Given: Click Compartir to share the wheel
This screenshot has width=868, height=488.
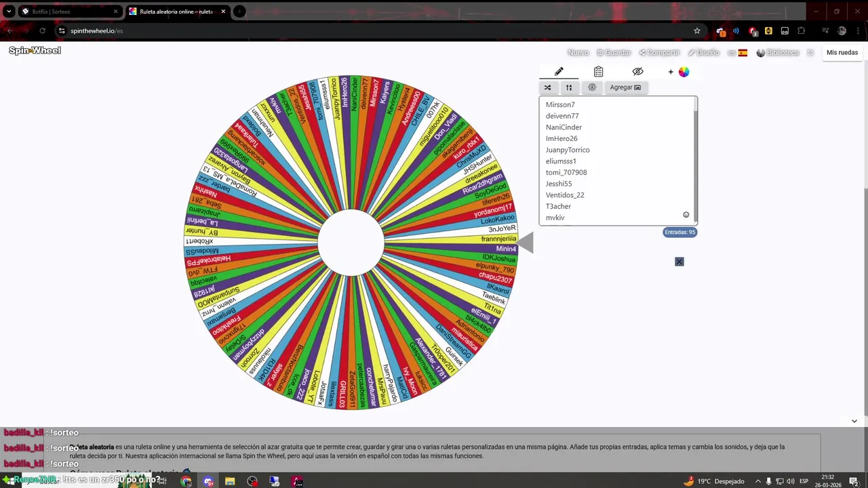Looking at the screenshot, I should (659, 53).
